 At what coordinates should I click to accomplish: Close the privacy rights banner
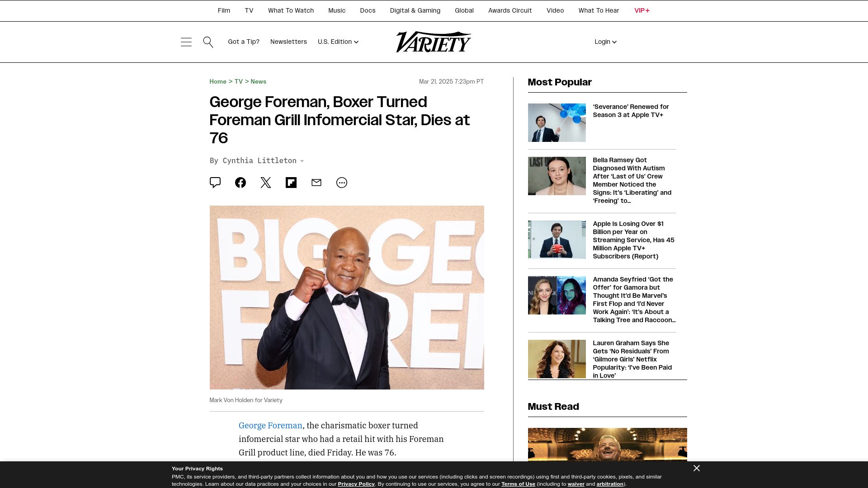[697, 468]
